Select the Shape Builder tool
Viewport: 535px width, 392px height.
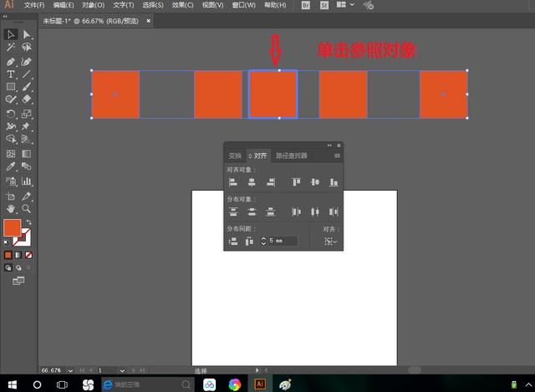click(11, 139)
